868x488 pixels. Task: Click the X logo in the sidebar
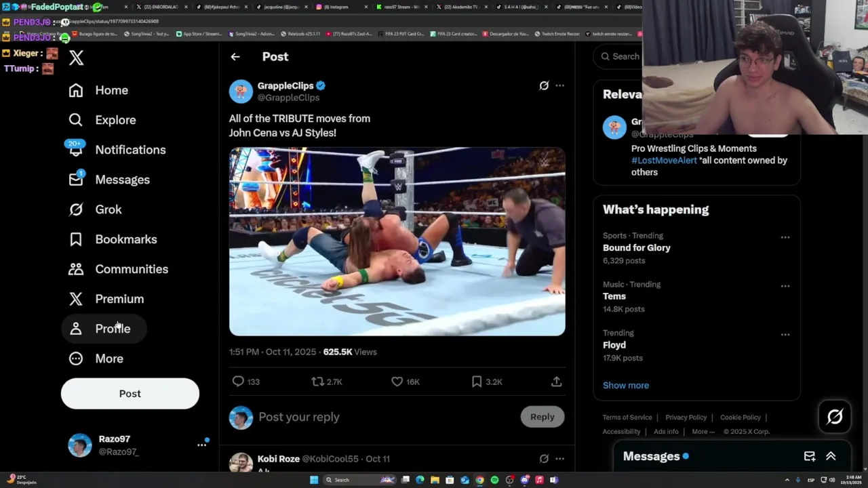tap(76, 58)
